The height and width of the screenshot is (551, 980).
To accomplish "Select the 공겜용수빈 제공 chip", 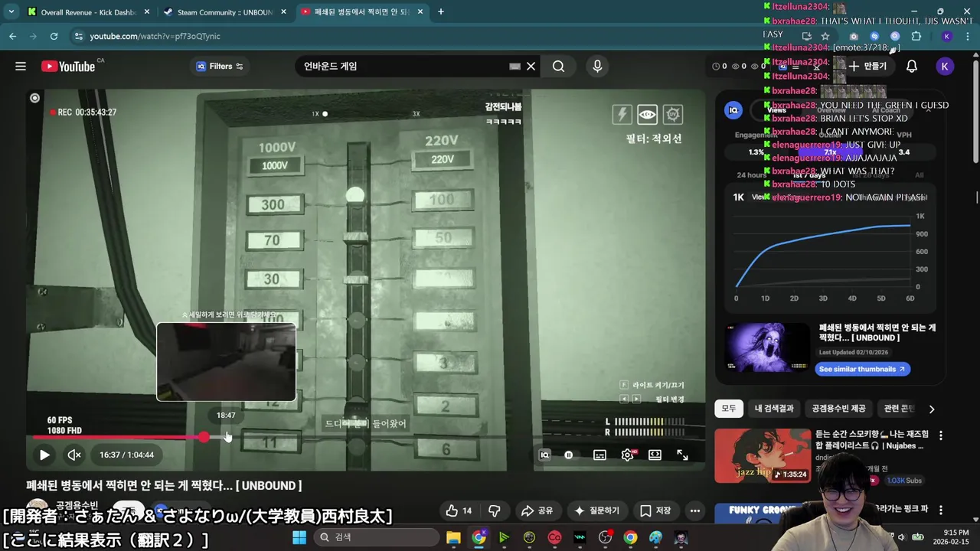I will [x=838, y=409].
